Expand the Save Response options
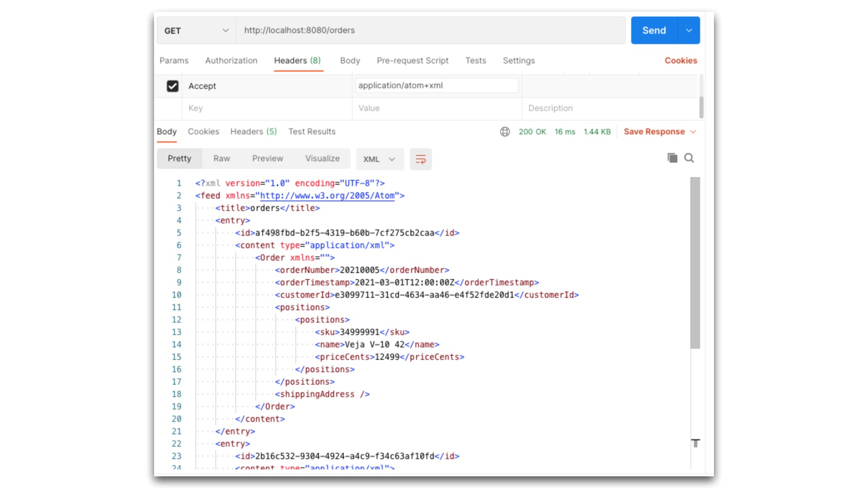 click(693, 132)
